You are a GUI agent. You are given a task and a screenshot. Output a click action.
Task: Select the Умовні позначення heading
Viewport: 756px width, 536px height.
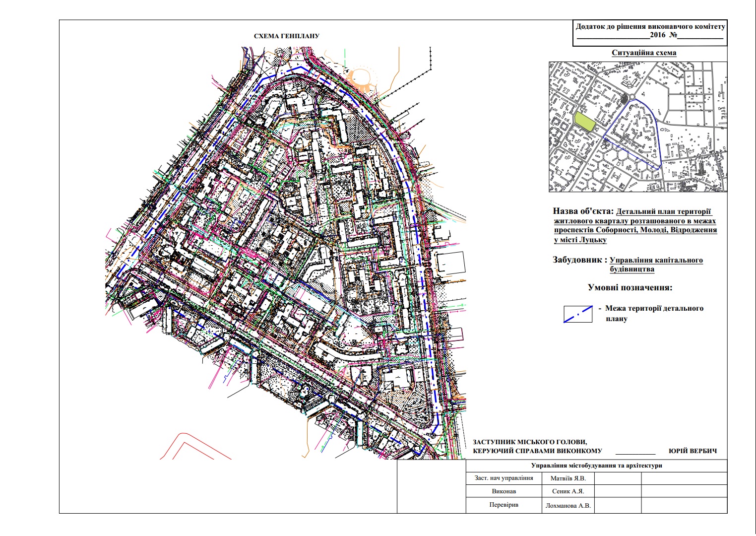(x=630, y=287)
